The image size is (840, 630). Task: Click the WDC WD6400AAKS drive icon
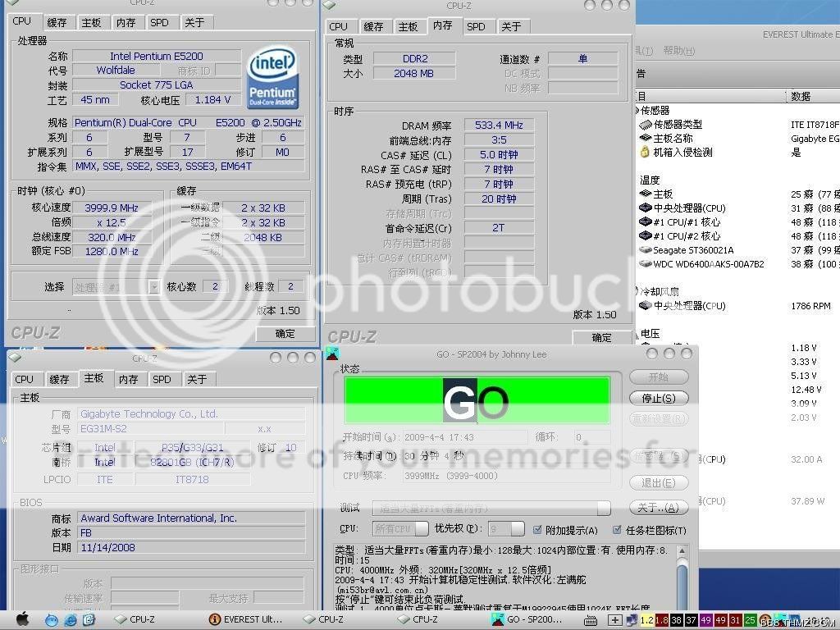click(645, 263)
